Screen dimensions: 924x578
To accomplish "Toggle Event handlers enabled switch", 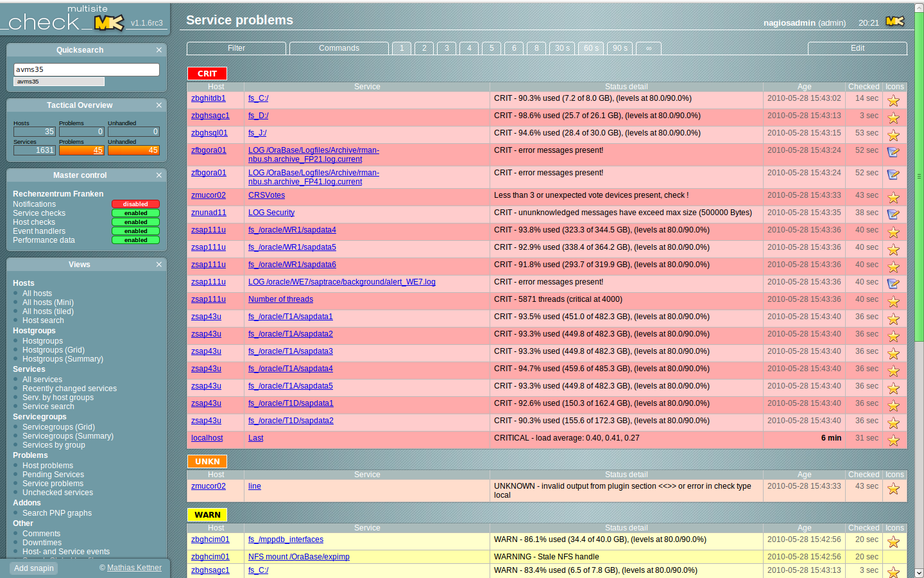I will 135,231.
